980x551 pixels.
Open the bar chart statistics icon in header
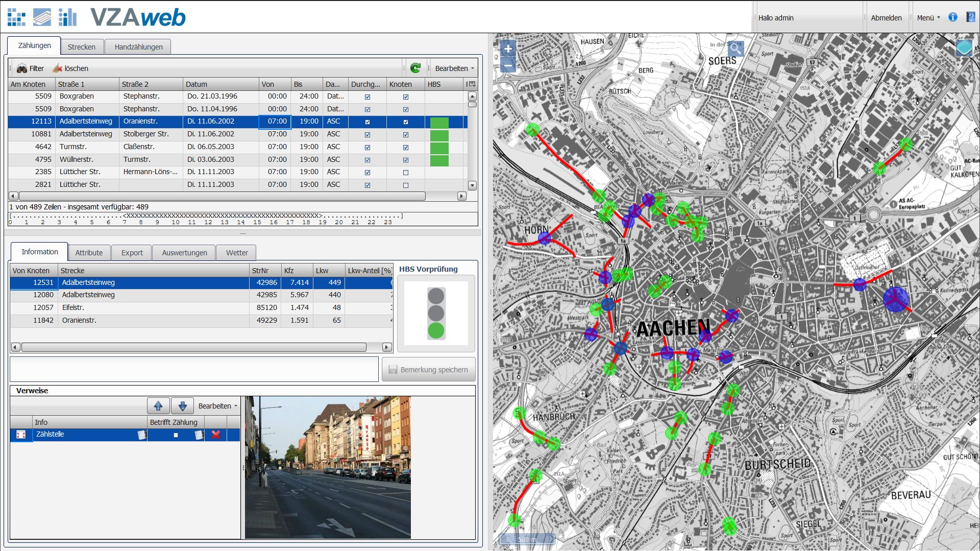[x=67, y=17]
